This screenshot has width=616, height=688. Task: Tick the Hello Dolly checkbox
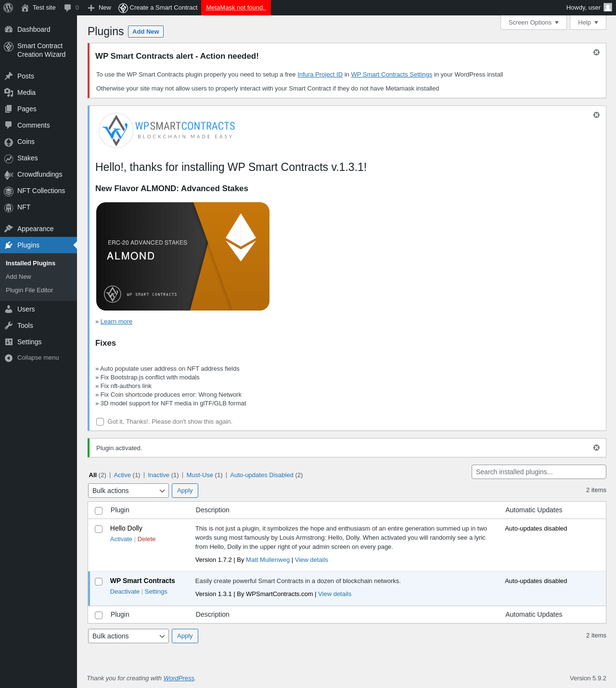[99, 529]
